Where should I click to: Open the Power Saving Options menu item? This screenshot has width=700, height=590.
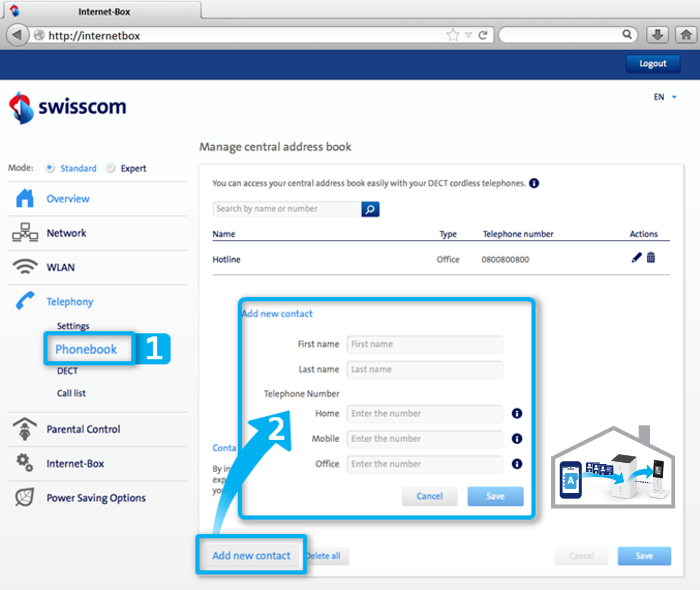coord(96,497)
